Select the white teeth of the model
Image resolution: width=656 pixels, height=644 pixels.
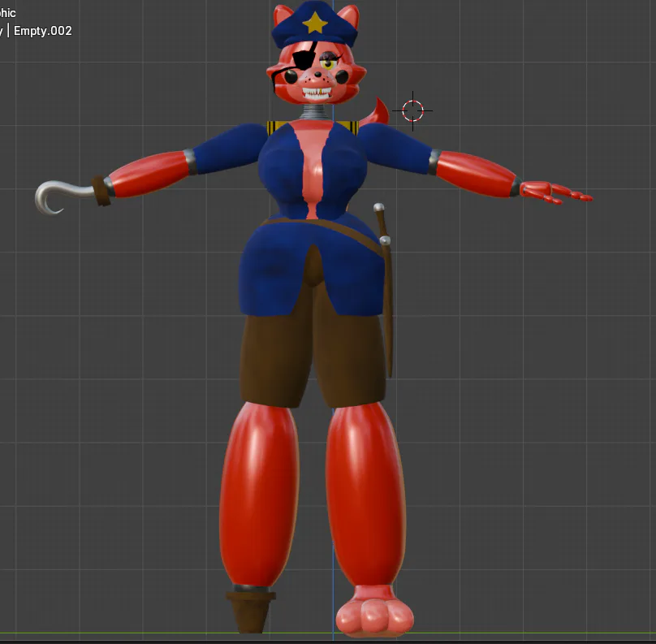click(x=317, y=93)
